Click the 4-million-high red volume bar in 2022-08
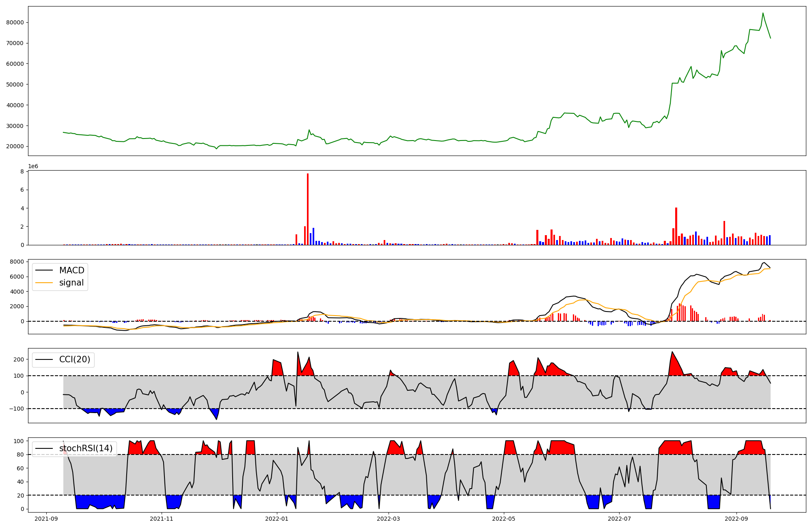The image size is (812, 528). pyautogui.click(x=676, y=226)
